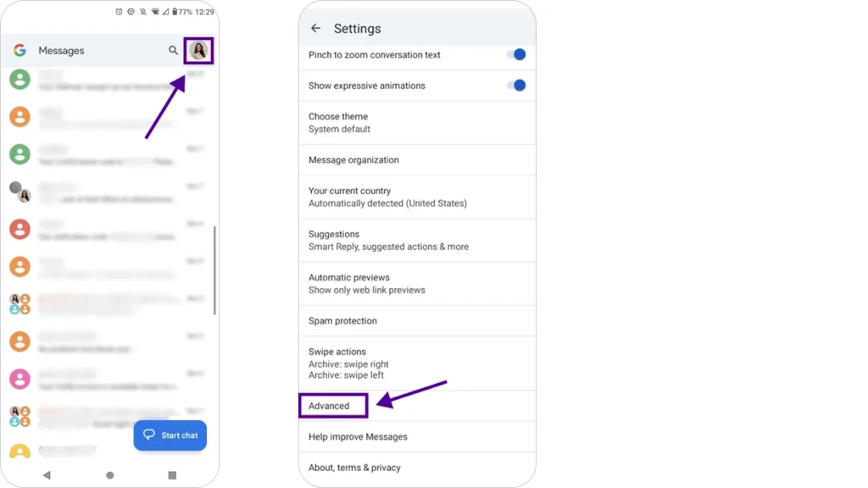Tap the muted notifications bell icon

tap(142, 12)
